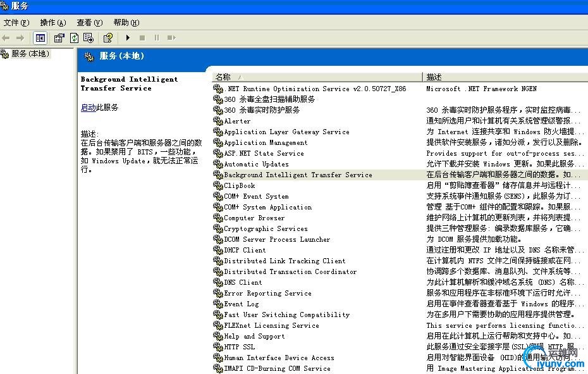Click gear icon beside Application Management
This screenshot has height=374, width=588.
pyautogui.click(x=218, y=142)
